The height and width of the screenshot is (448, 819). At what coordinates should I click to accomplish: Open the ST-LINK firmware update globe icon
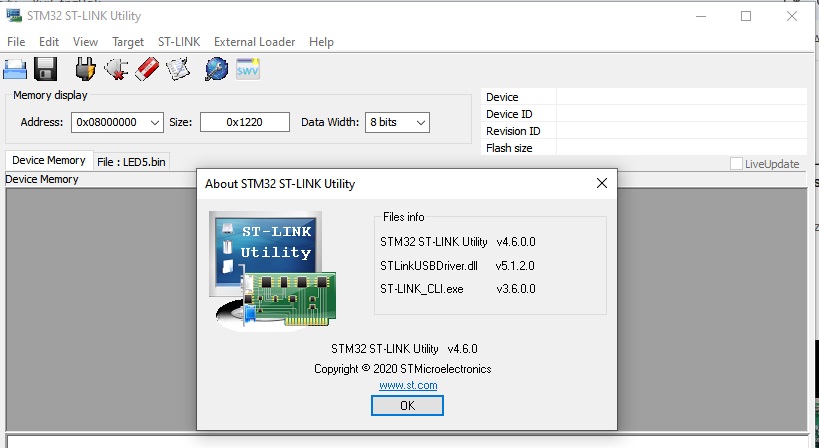216,69
